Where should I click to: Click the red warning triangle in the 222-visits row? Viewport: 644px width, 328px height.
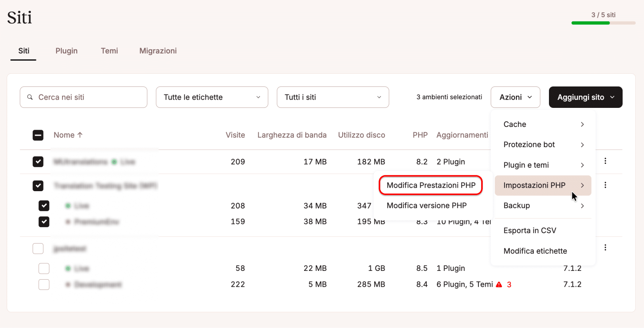499,284
